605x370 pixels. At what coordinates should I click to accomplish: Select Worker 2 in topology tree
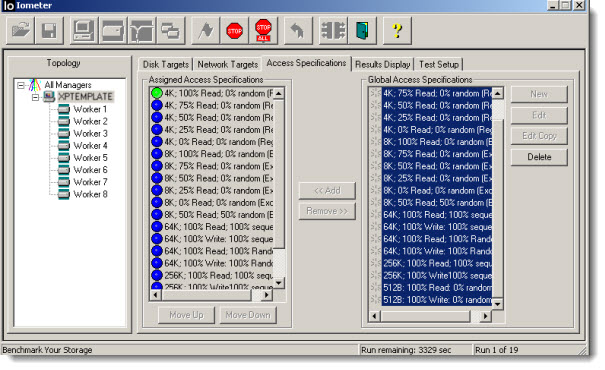pyautogui.click(x=90, y=122)
